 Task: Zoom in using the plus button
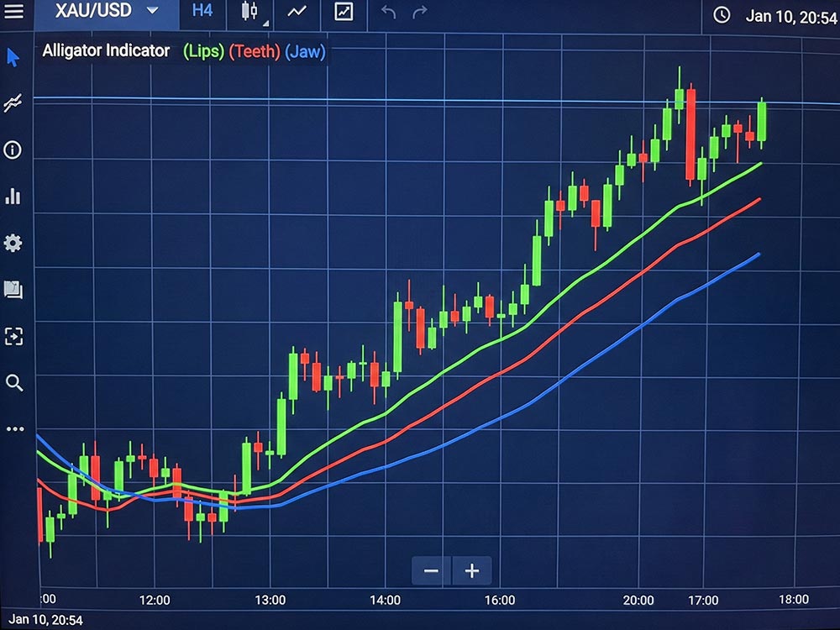pos(470,570)
